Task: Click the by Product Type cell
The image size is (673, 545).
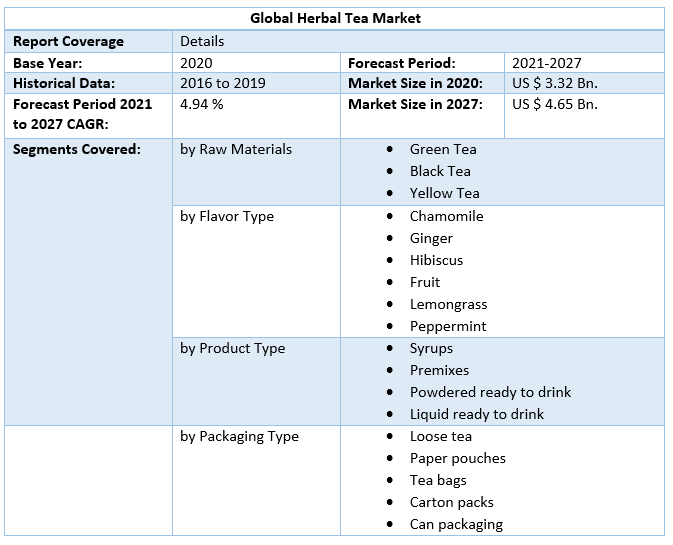Action: (x=232, y=348)
